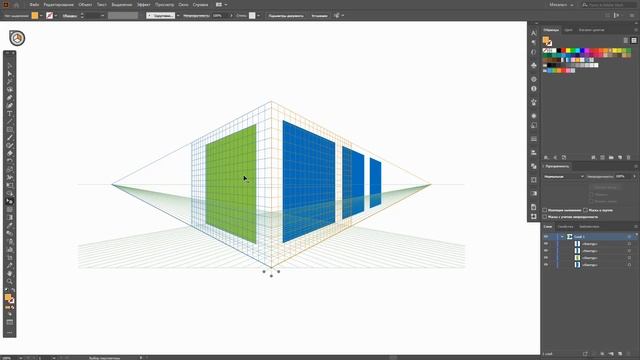640x360 pixels.
Task: Select the Line Segment tool
Action: [9, 122]
